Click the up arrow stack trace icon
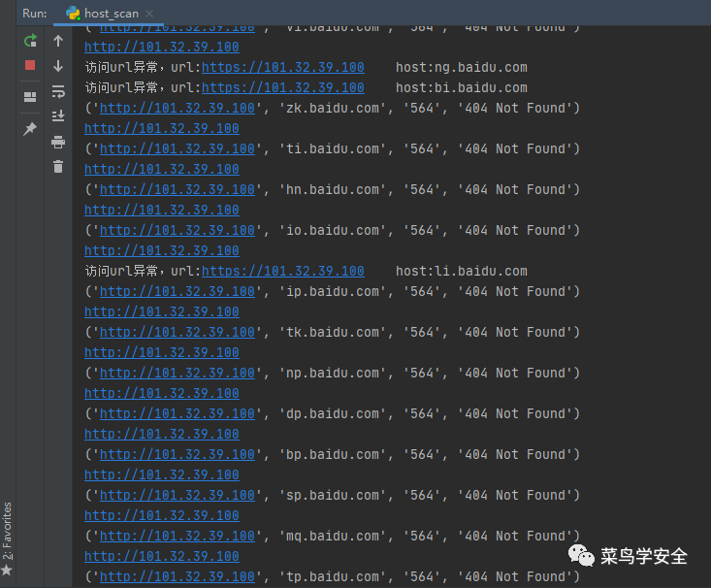Viewport: 711px width, 588px height. tap(58, 41)
